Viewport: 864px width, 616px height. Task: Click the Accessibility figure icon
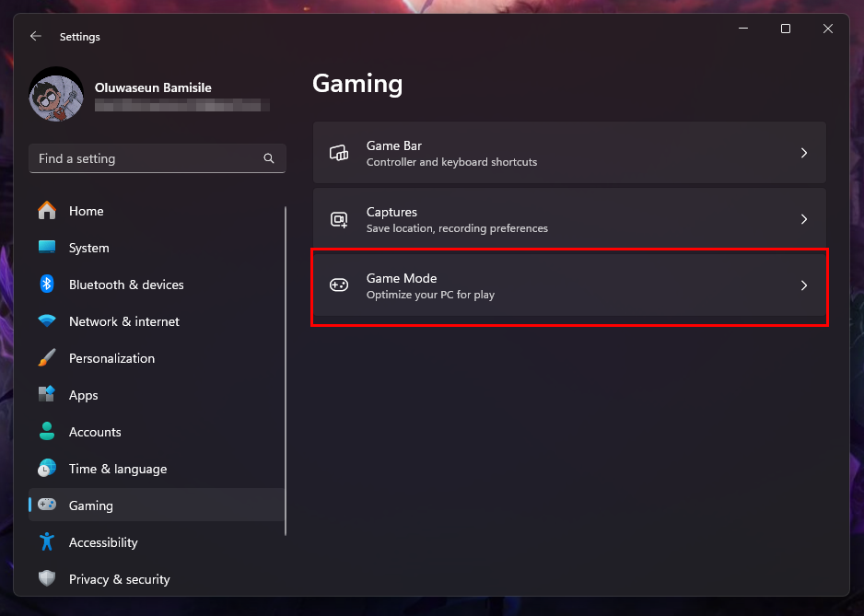pos(47,542)
